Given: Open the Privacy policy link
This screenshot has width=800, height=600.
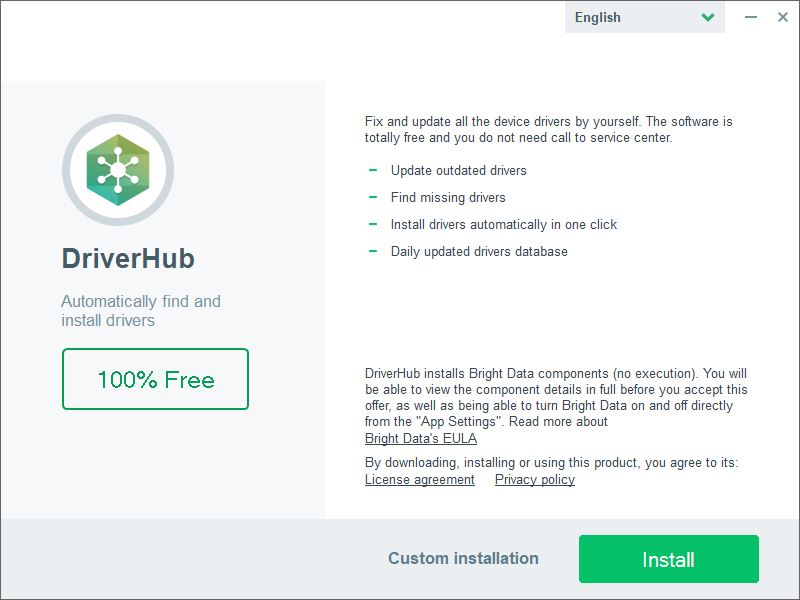Looking at the screenshot, I should pos(535,480).
